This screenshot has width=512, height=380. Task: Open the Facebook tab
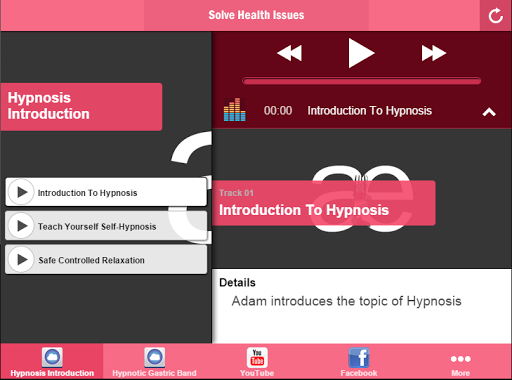click(x=359, y=362)
